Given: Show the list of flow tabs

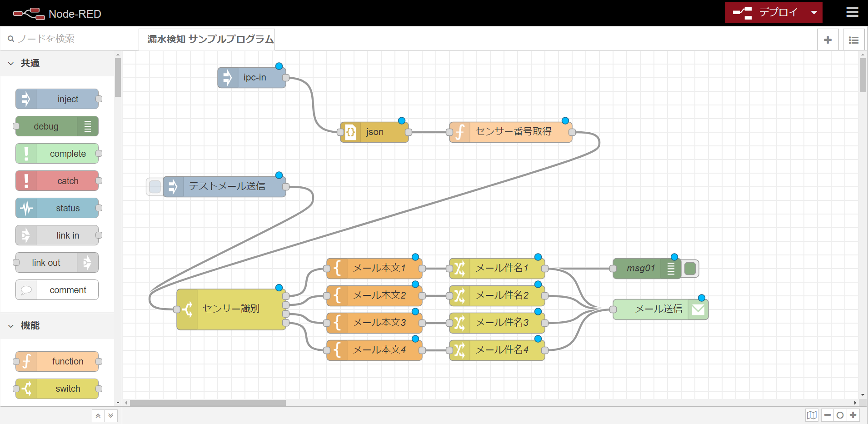Looking at the screenshot, I should click(x=854, y=40).
